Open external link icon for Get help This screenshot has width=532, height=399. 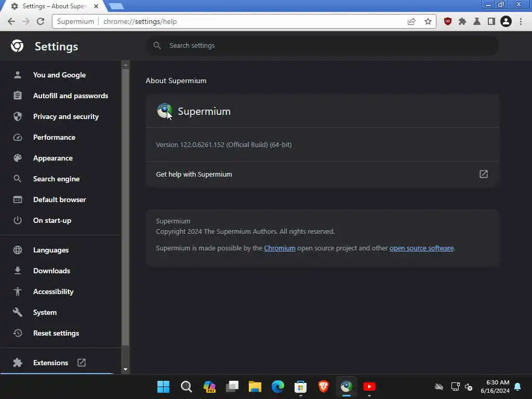(x=484, y=174)
